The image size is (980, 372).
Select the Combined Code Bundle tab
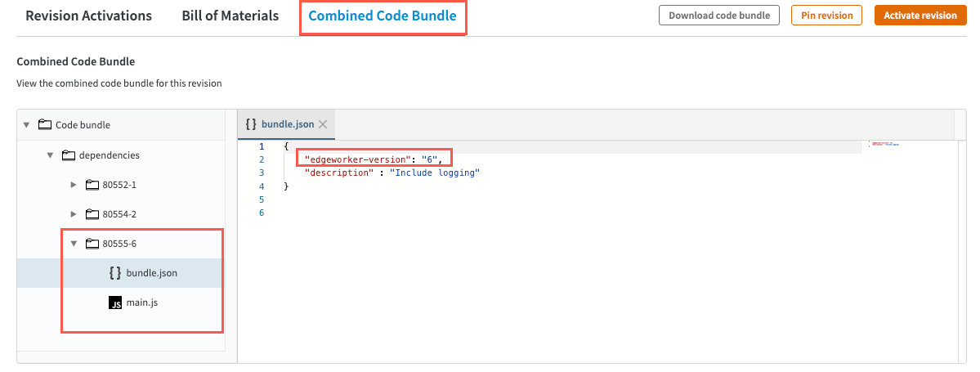tap(383, 16)
